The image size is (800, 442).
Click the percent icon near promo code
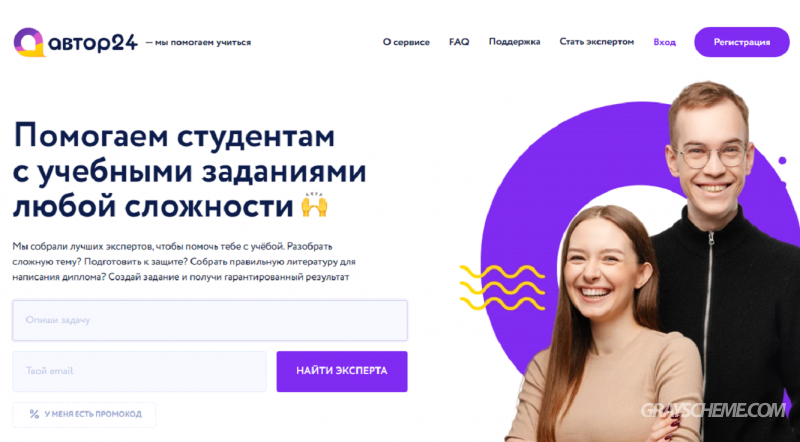(x=34, y=414)
